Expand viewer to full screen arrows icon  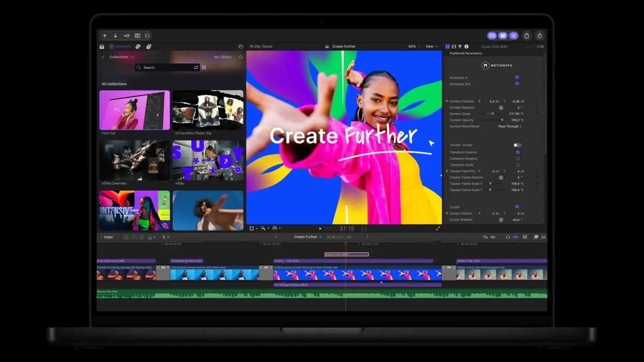point(438,228)
